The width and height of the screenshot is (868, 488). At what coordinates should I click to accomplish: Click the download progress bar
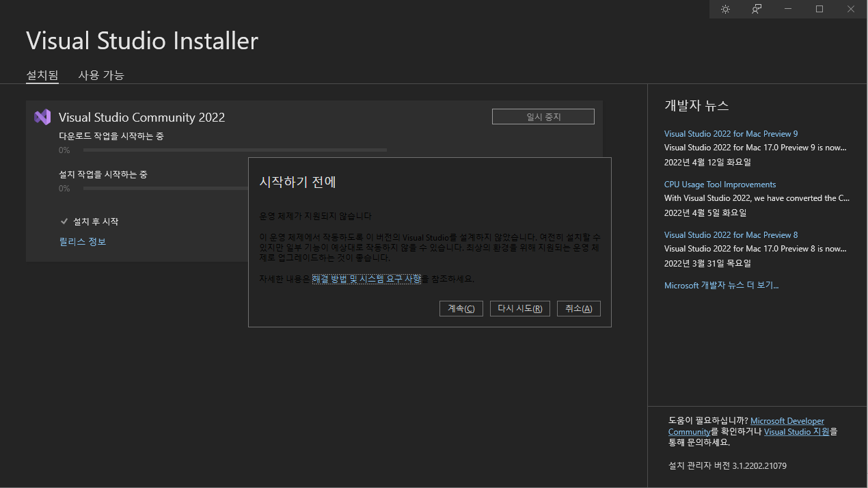click(x=235, y=150)
